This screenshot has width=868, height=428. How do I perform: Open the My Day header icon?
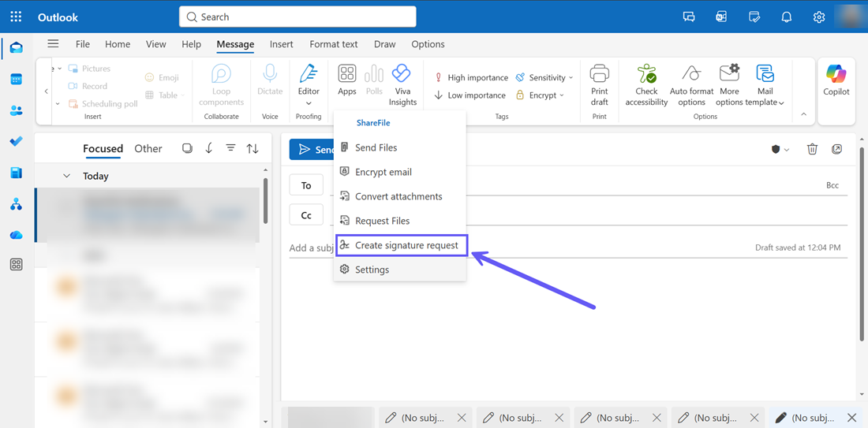(754, 17)
